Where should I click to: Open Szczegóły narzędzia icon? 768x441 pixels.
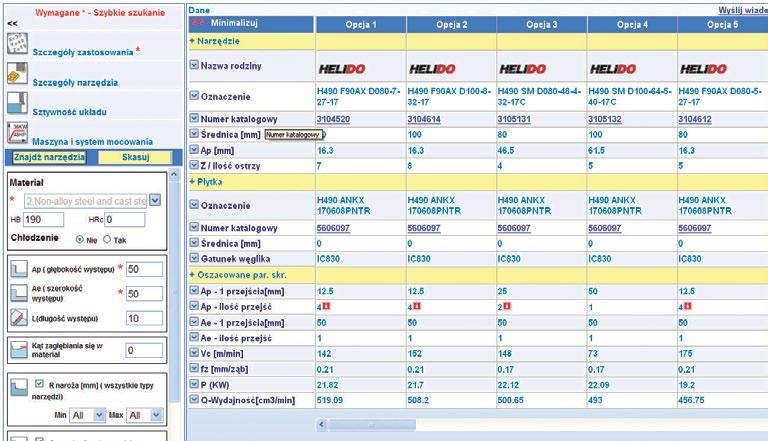[x=17, y=74]
